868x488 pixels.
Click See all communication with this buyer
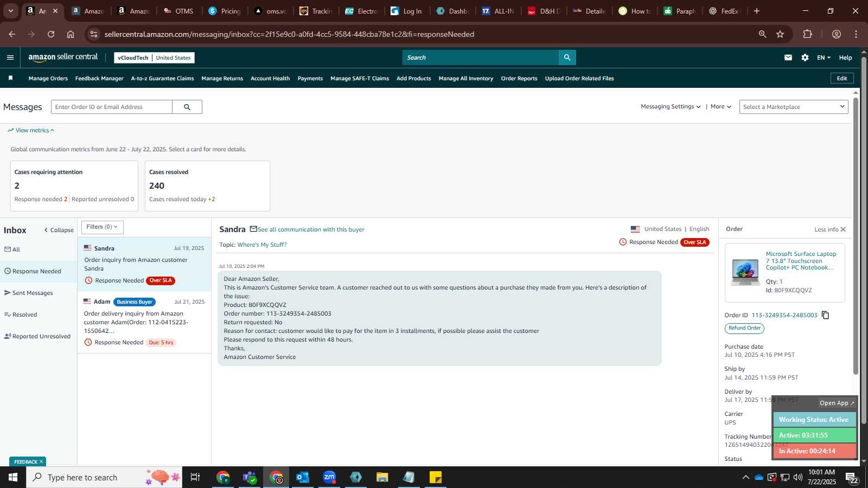click(311, 229)
